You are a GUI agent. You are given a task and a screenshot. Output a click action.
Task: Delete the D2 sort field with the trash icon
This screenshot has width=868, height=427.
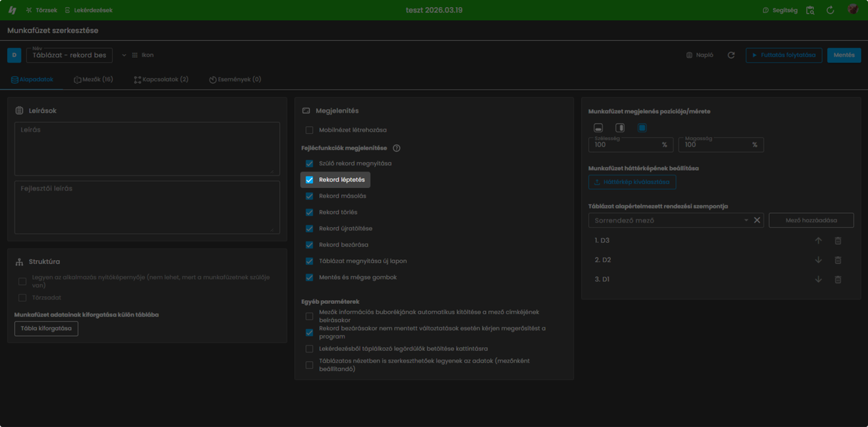[x=838, y=260]
